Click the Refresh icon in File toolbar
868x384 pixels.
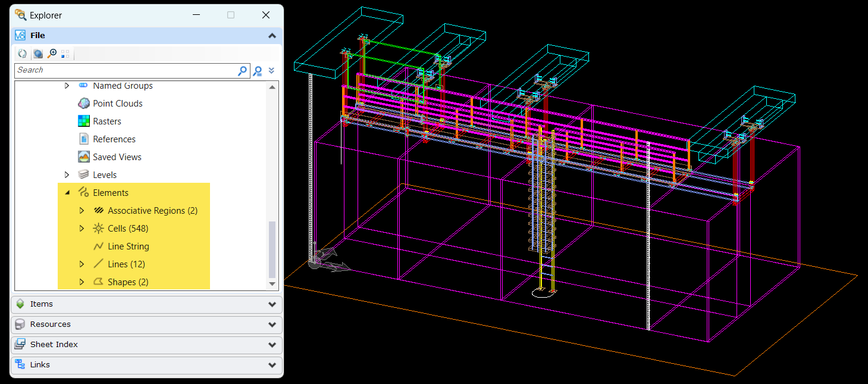[22, 54]
